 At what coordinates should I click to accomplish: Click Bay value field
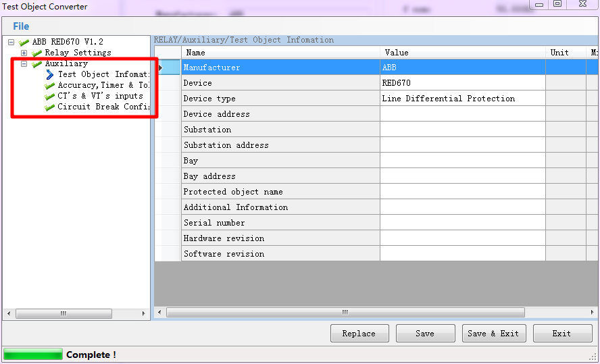463,160
